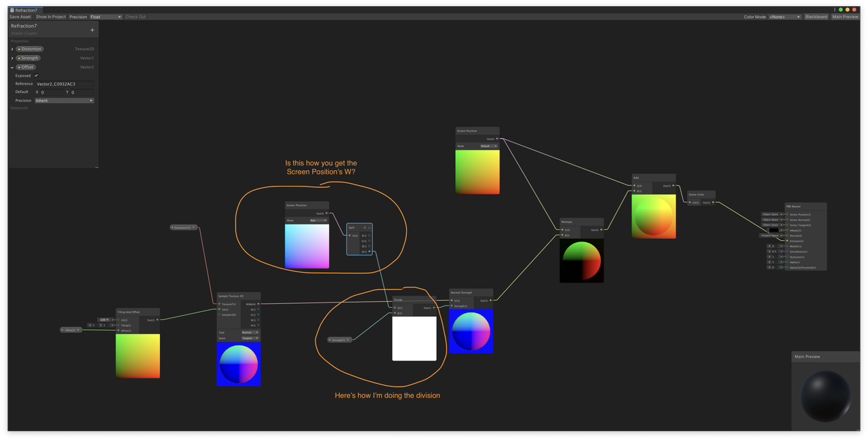868x440 pixels.
Task: Click the Default Y value field
Action: pyautogui.click(x=82, y=92)
